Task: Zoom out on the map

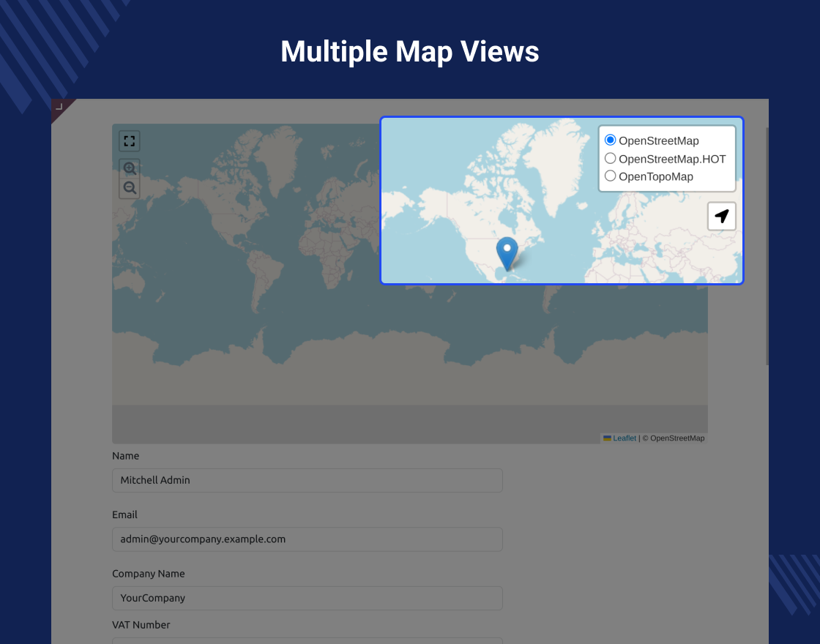Action: point(129,188)
